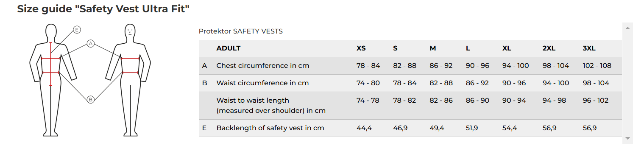Viewport: 644px width, 157px height.
Task: Select the 3XL column header
Action: click(589, 48)
